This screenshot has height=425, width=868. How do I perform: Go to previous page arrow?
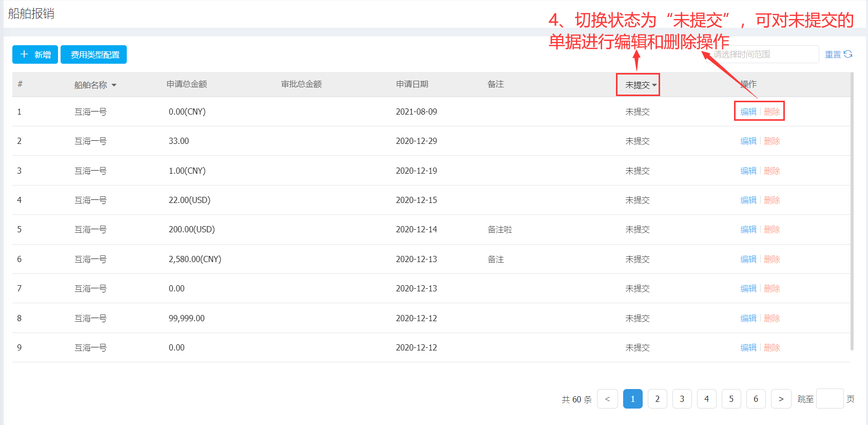tap(608, 399)
